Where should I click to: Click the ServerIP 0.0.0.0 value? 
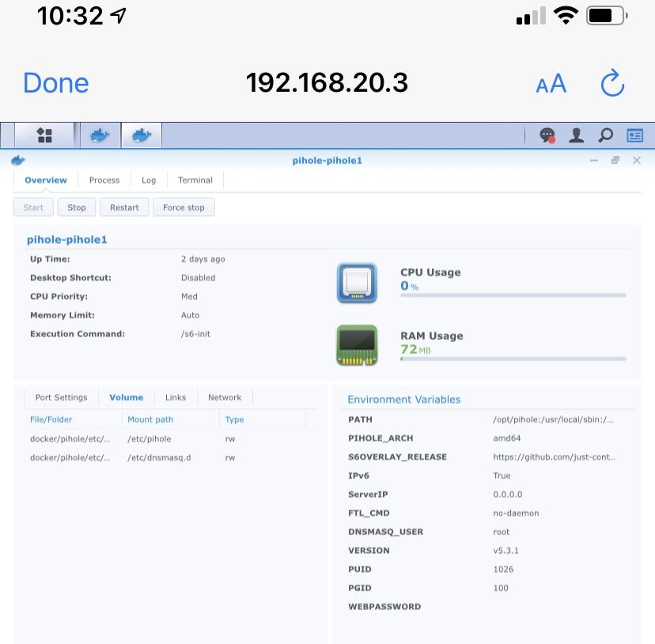tap(508, 494)
